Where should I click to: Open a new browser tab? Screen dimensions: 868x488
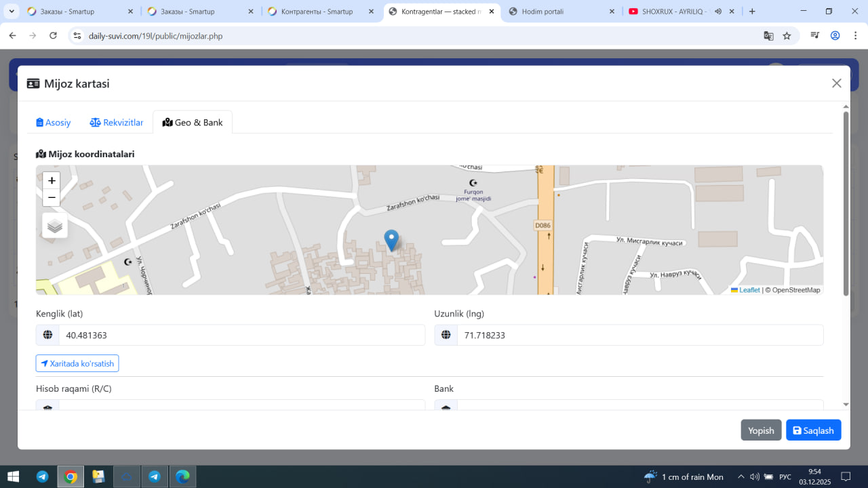click(752, 12)
